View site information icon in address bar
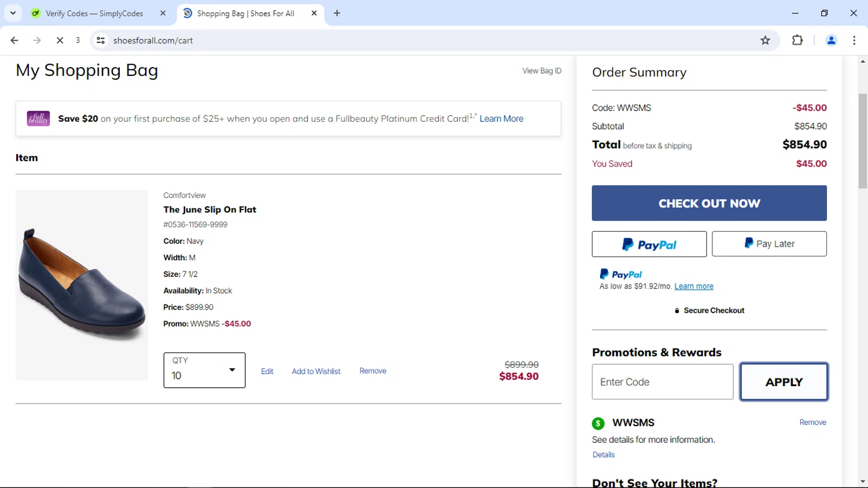 point(101,41)
